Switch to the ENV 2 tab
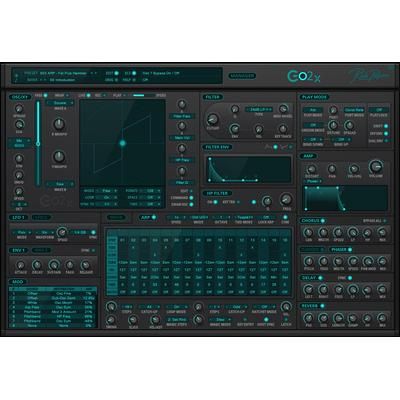This screenshot has width=400, height=400. click(41, 250)
